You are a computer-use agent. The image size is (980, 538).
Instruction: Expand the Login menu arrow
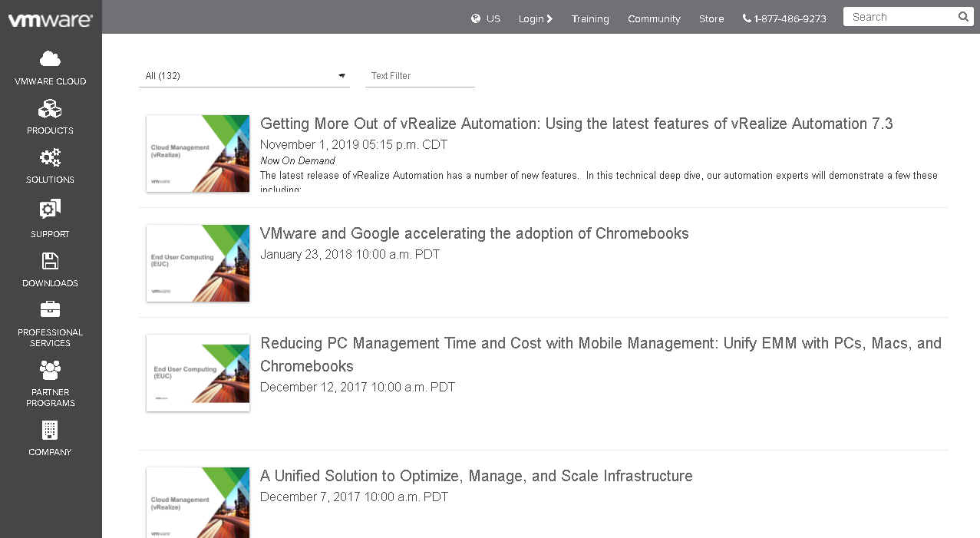pos(549,18)
